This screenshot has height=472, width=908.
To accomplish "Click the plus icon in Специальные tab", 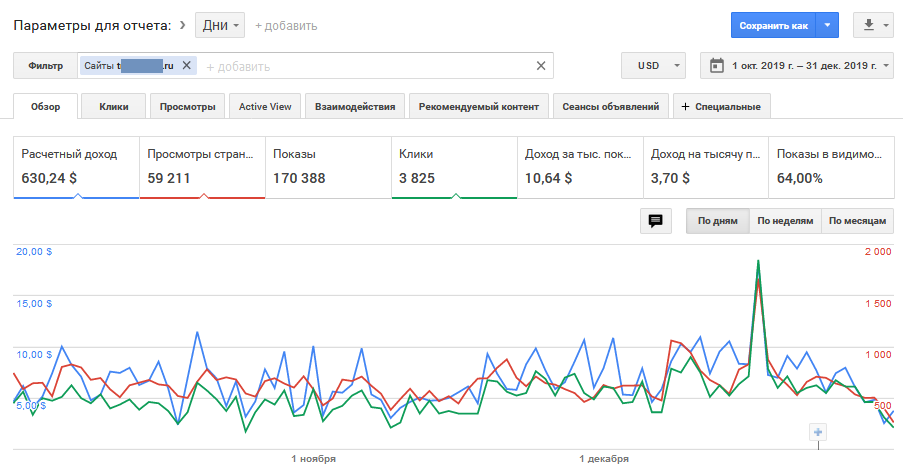I will [x=686, y=107].
